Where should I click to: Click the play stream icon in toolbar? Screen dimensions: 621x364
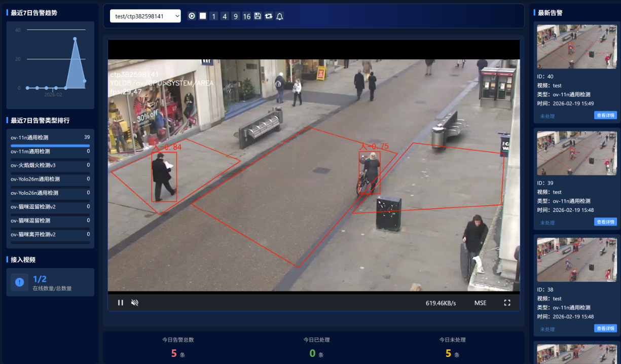pos(192,16)
